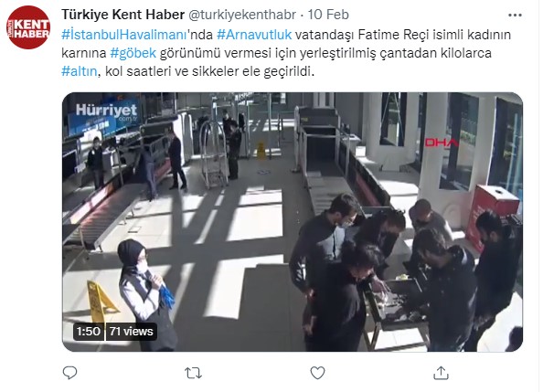Screen dimensions: 543x392
Task: Like the tweet with the heart icon
Action: point(317,373)
